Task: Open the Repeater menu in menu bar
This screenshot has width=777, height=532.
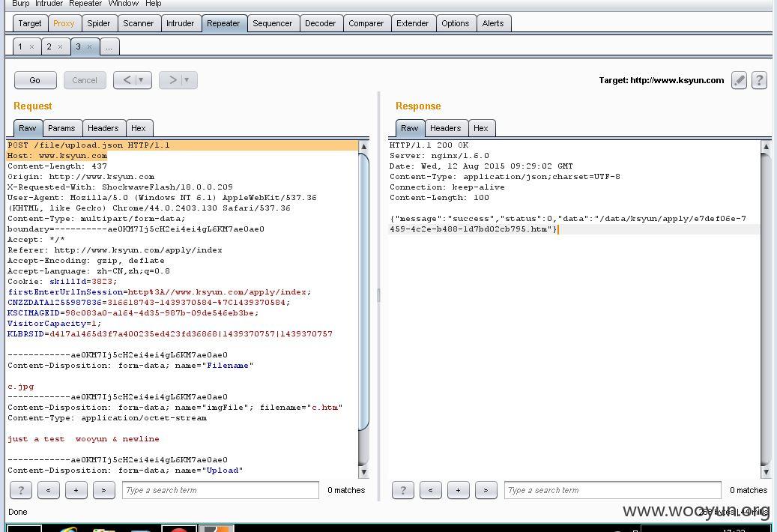Action: coord(85,4)
